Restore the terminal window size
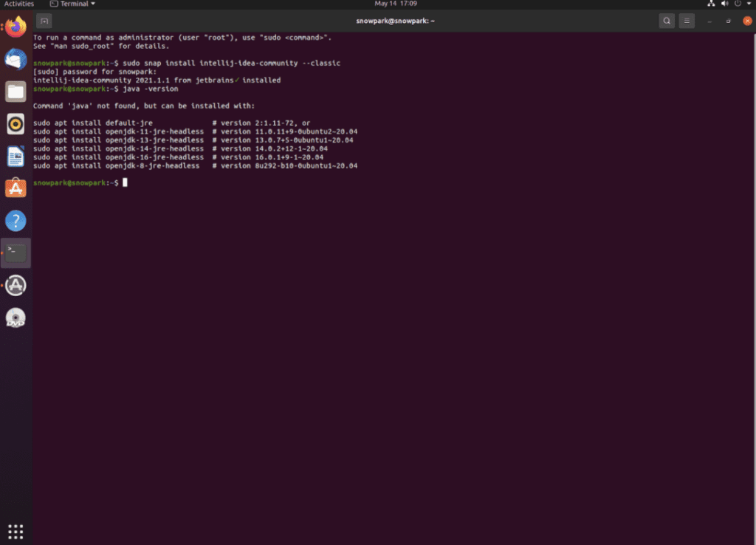756x545 pixels. pyautogui.click(x=729, y=21)
